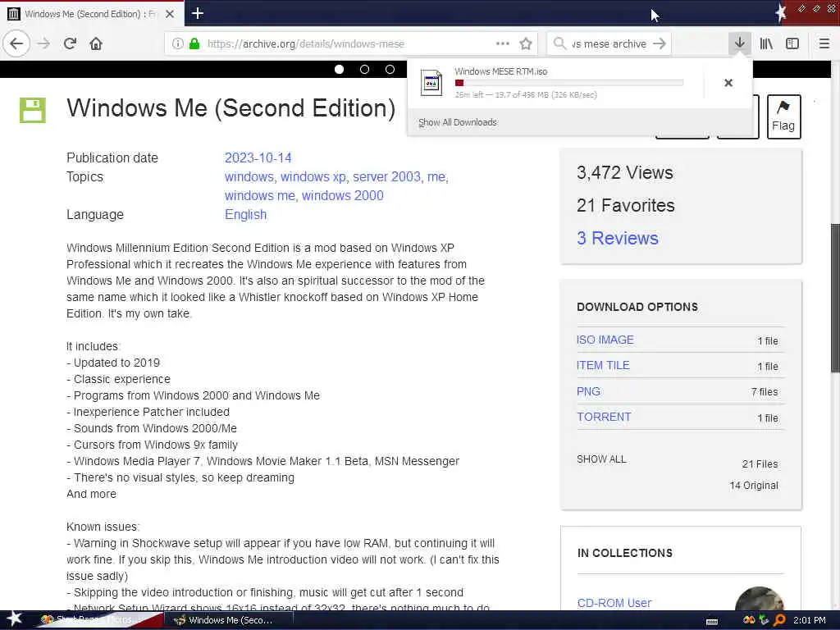The image size is (840, 630).
Task: Click the search box with 'mese archive'
Action: [609, 43]
